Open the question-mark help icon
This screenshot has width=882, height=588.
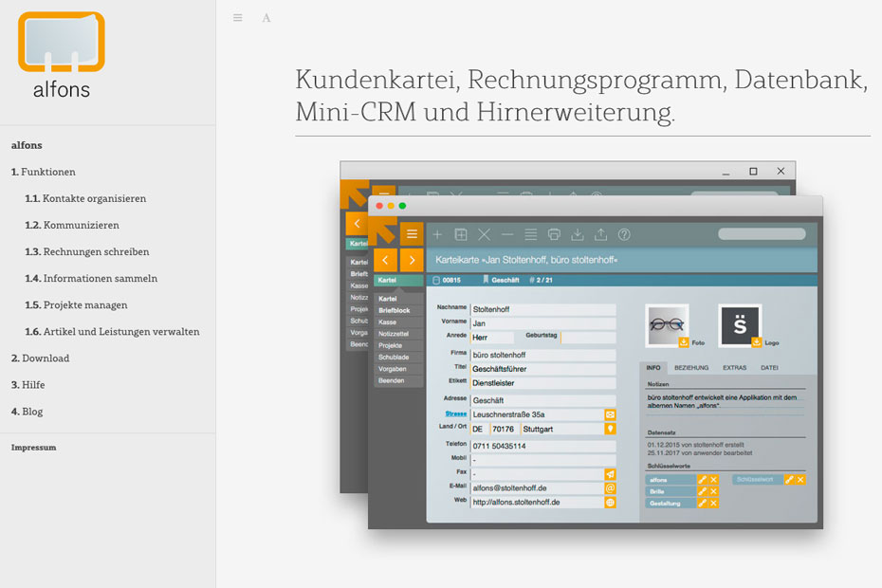(x=624, y=234)
